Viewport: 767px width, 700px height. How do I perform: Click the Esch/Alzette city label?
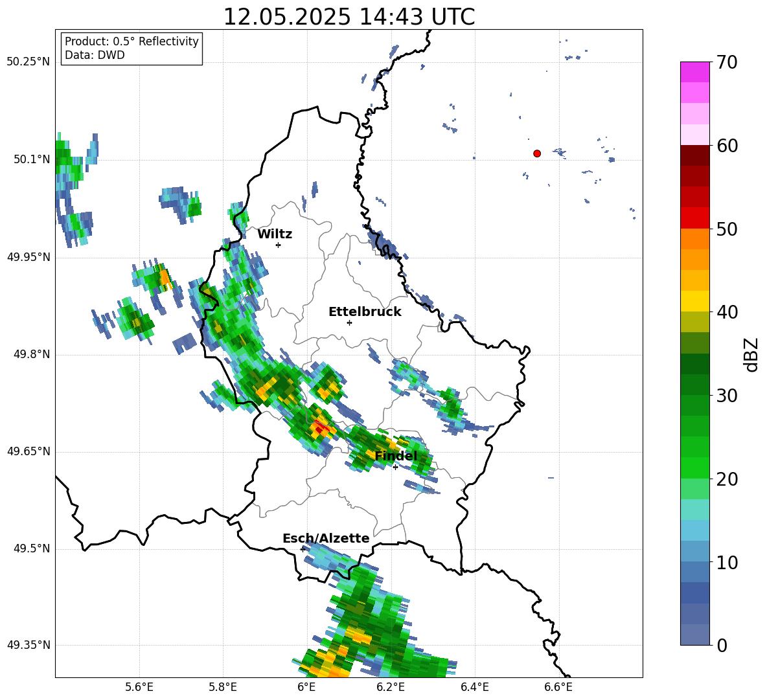pos(326,538)
